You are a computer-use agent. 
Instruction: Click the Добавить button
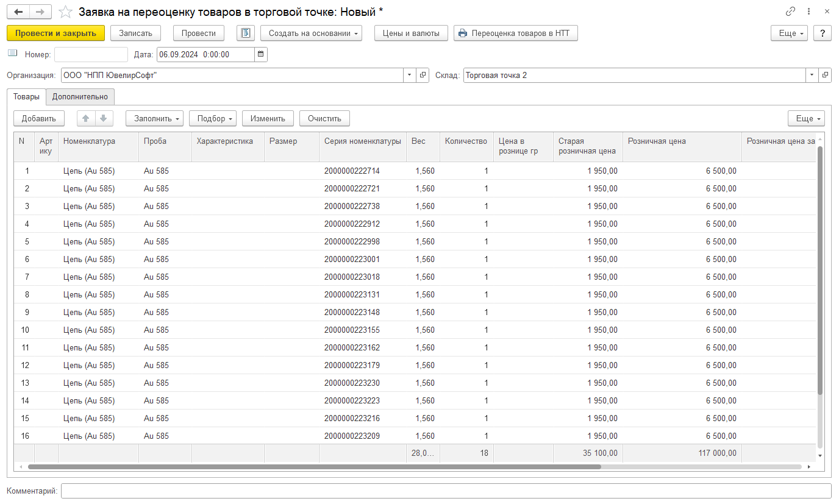38,118
